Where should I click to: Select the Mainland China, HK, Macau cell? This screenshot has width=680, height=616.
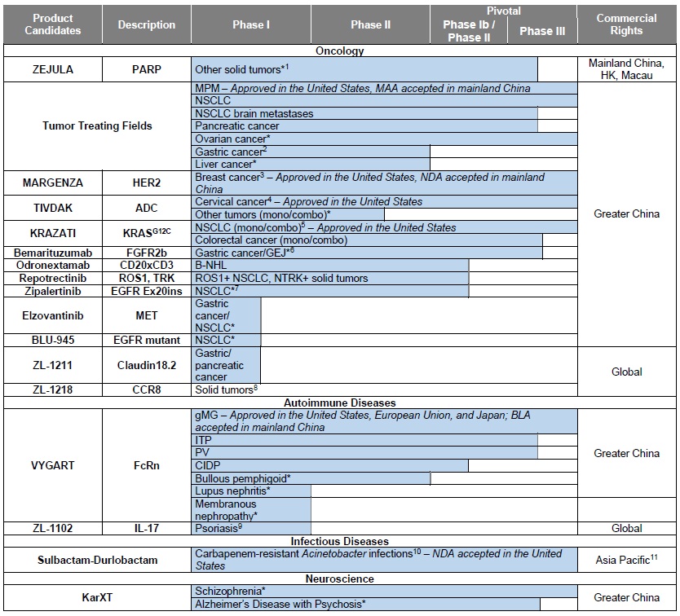[626, 69]
